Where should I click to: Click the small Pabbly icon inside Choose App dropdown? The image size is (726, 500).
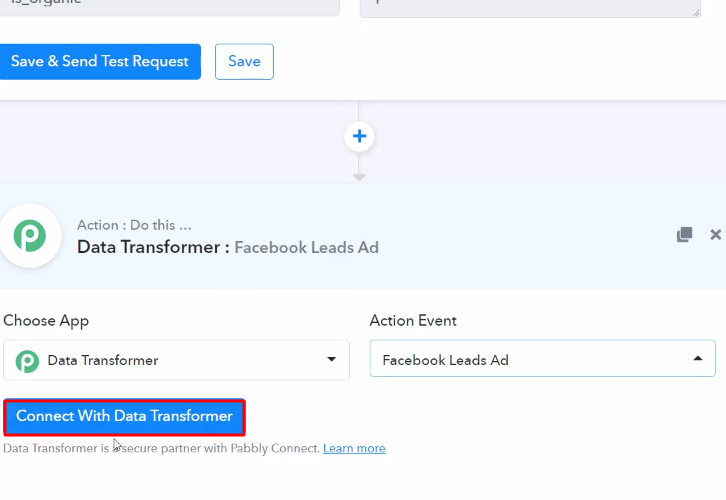click(x=27, y=361)
